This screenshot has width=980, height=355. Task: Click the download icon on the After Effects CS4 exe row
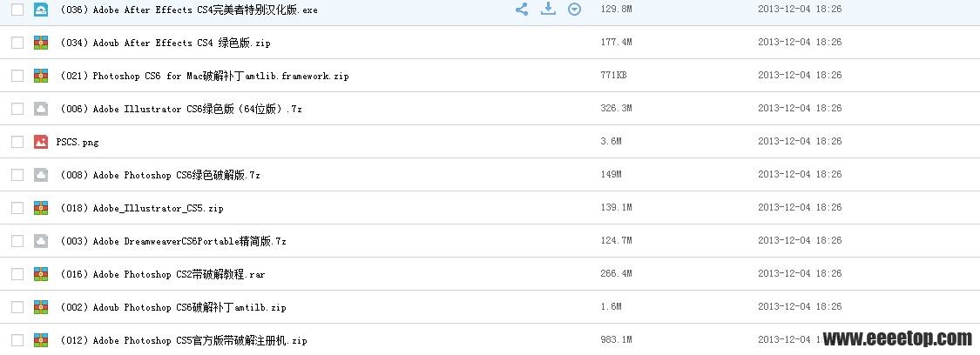point(548,9)
